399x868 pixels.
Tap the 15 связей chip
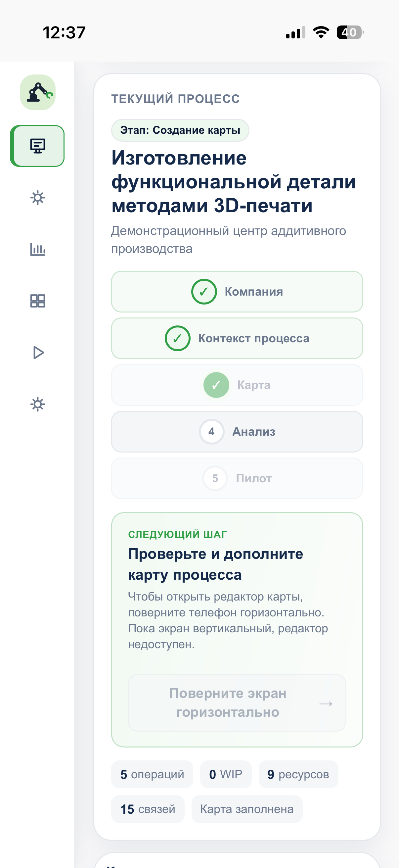pyautogui.click(x=148, y=809)
